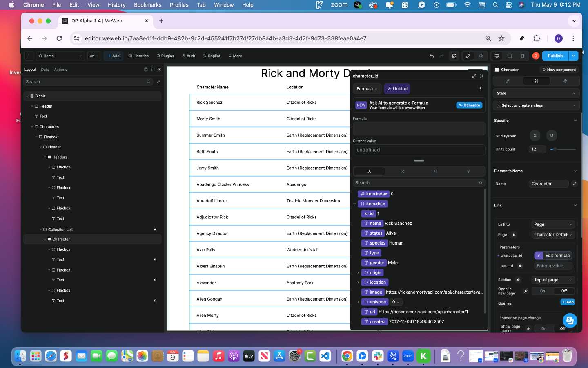This screenshot has width=588, height=368.
Task: Switch to the Data tab in the left panel
Action: point(45,70)
